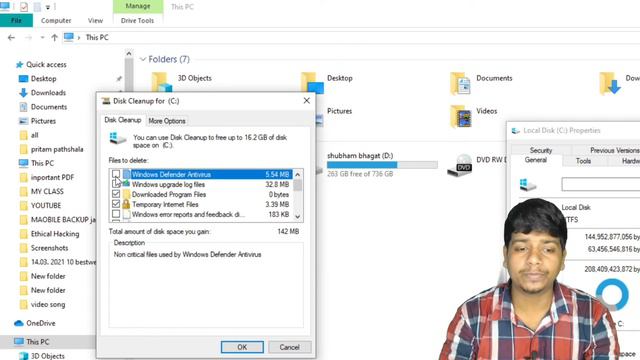This screenshot has height=360, width=640.
Task: Open the 3D Objects folder icon
Action: click(x=162, y=82)
